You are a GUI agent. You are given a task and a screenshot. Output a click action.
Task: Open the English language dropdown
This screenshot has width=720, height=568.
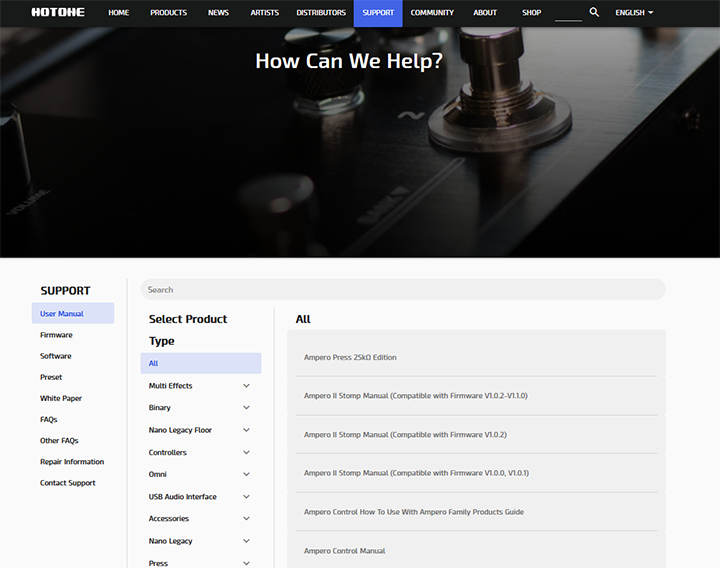coord(634,13)
